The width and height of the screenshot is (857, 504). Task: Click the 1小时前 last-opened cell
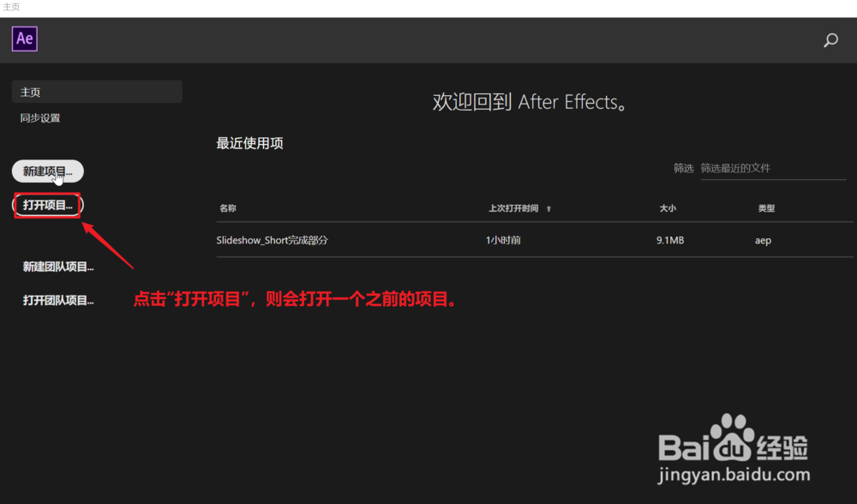coord(503,240)
